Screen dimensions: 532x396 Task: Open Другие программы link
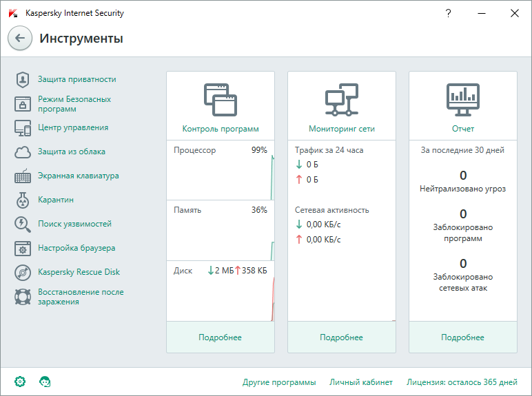coord(279,382)
